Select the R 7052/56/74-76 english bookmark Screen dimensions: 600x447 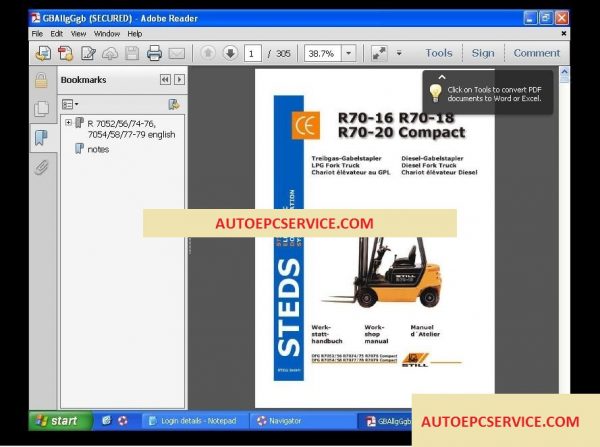pos(131,129)
